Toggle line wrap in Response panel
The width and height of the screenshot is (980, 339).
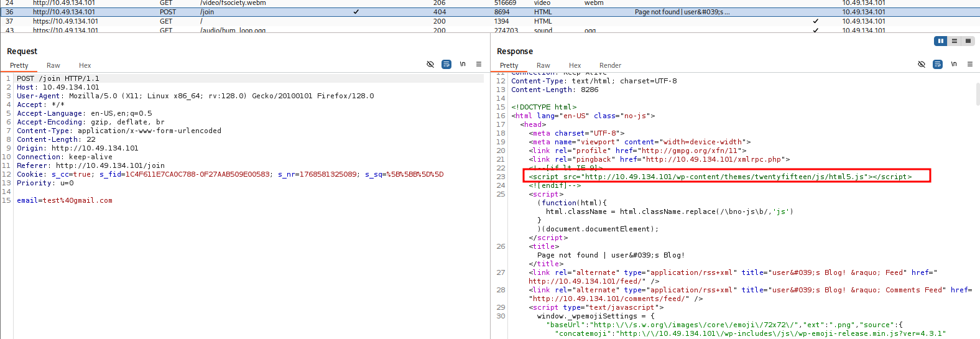pos(938,65)
